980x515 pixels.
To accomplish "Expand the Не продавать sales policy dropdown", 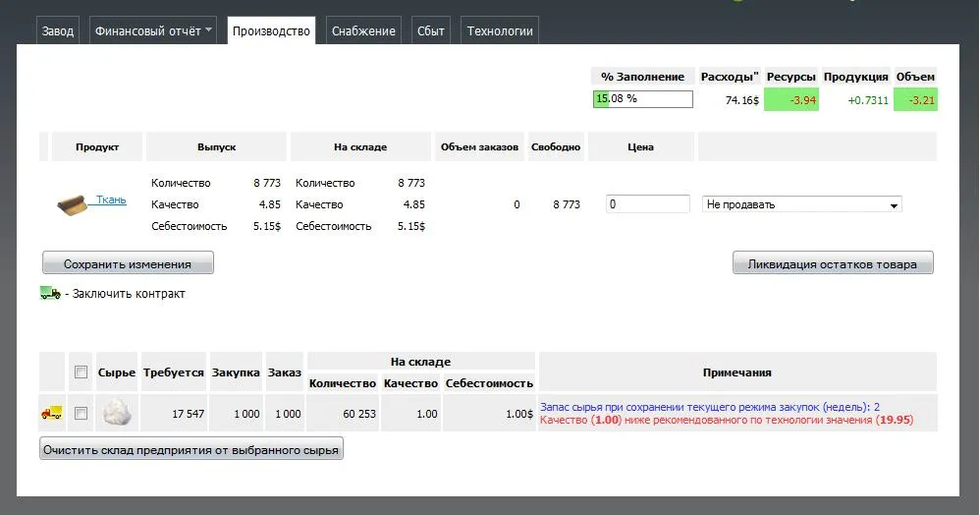I will coord(802,204).
